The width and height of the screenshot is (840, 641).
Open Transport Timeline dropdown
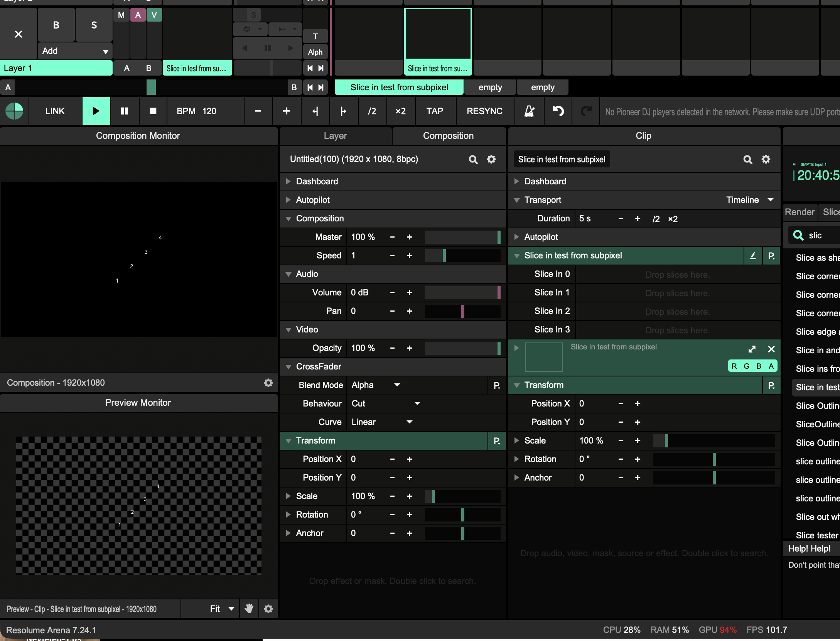point(749,200)
